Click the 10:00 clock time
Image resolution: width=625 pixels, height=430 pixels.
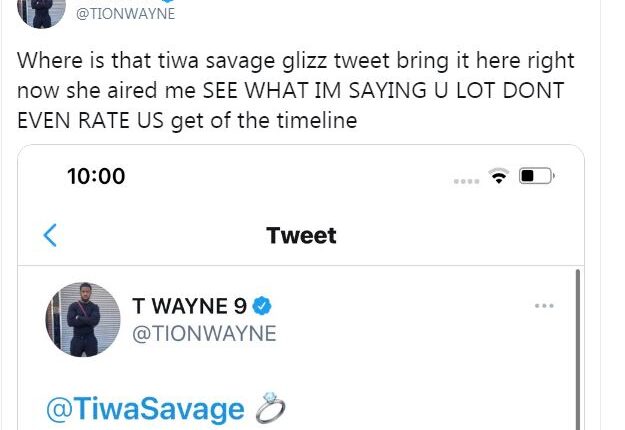(x=96, y=177)
